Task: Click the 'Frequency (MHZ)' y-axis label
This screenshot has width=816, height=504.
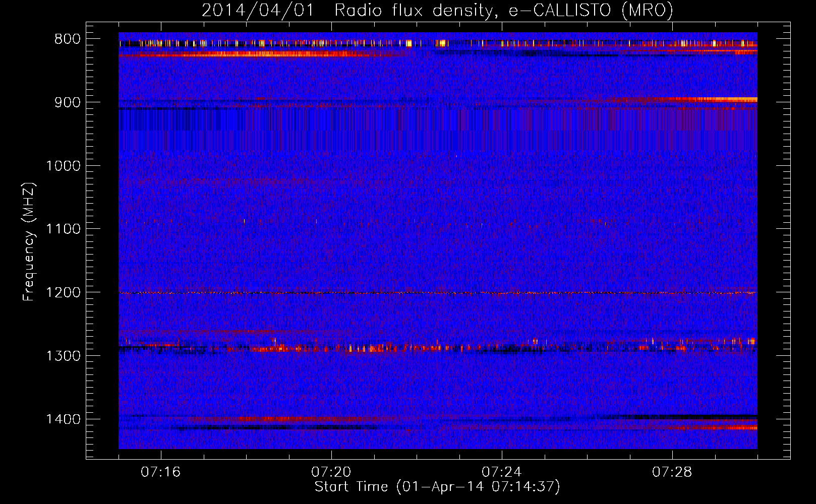Action: tap(29, 242)
